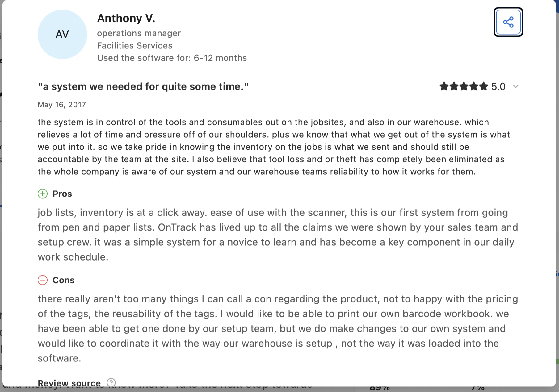Click the red minus icon beside Cons
The height and width of the screenshot is (392, 559).
[x=43, y=280]
